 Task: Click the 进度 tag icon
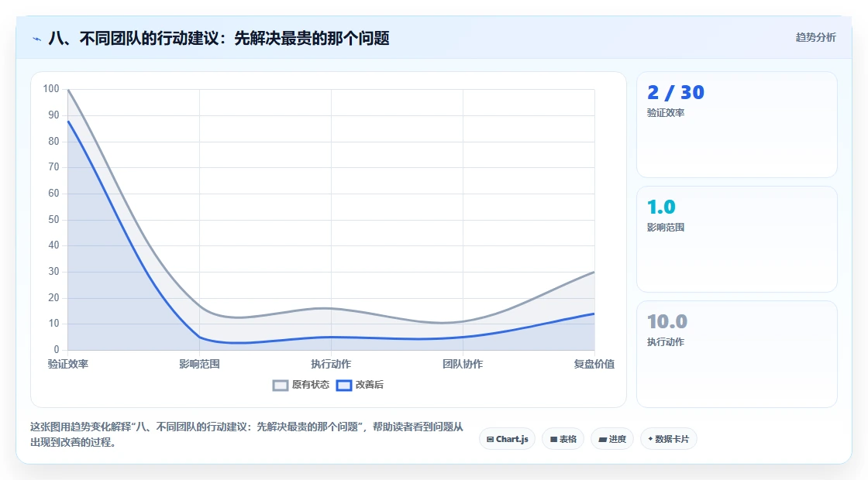tap(603, 440)
